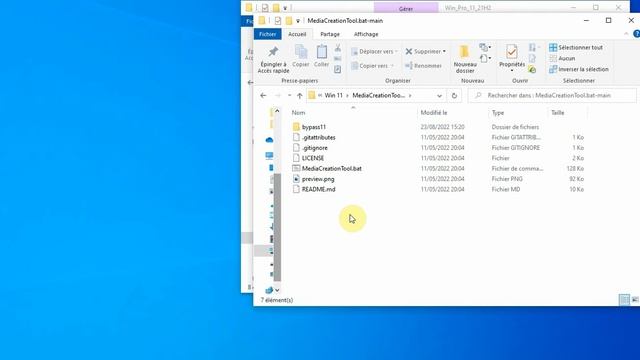Viewport: 640px width, 360px height.
Task: Expand chevron after Win 11 in breadcrumb
Action: click(x=347, y=96)
